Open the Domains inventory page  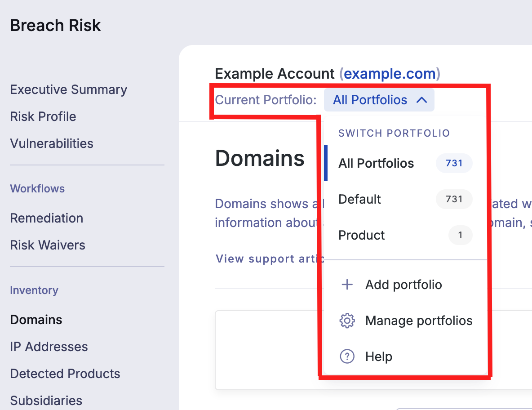36,320
